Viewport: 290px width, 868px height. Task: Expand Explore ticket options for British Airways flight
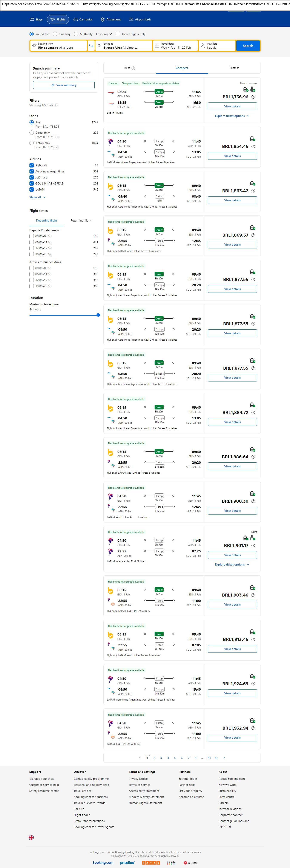pyautogui.click(x=232, y=116)
